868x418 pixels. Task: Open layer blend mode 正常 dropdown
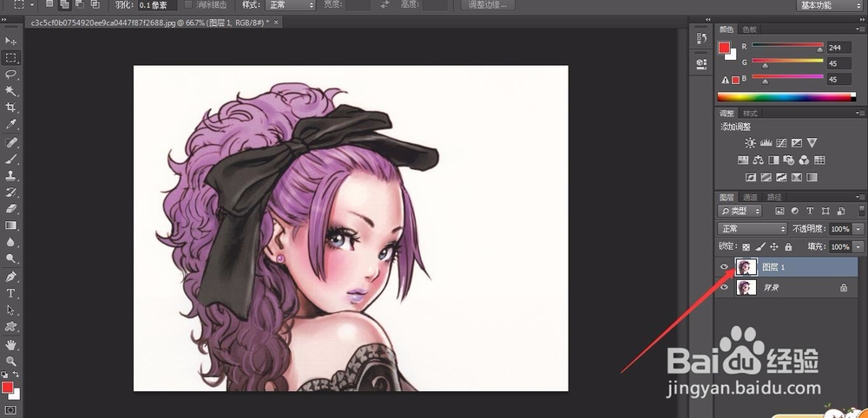pos(753,228)
